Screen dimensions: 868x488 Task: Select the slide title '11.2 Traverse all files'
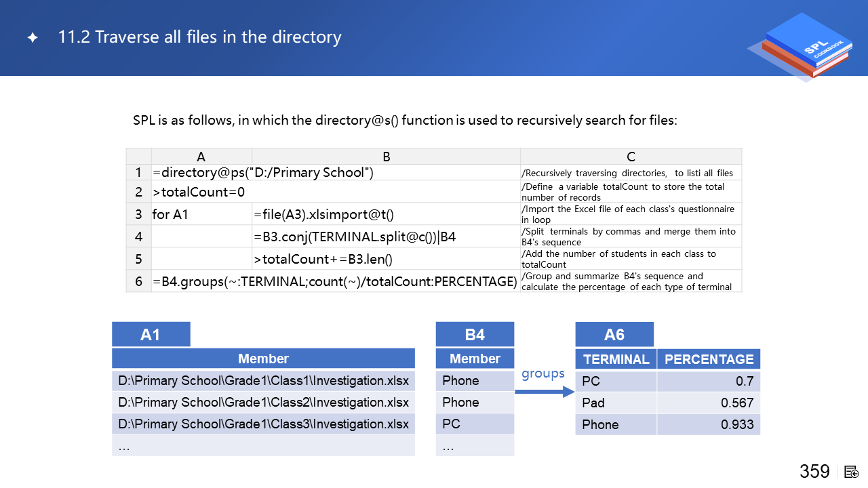199,37
